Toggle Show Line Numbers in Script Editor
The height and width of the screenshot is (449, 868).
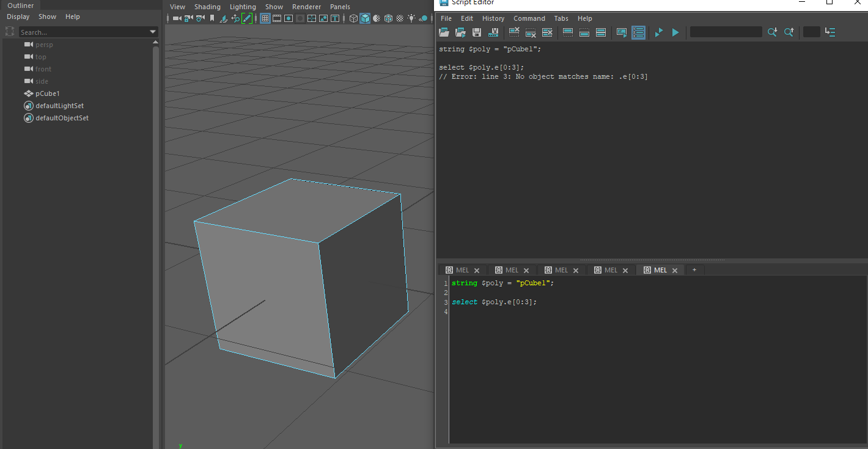[638, 32]
